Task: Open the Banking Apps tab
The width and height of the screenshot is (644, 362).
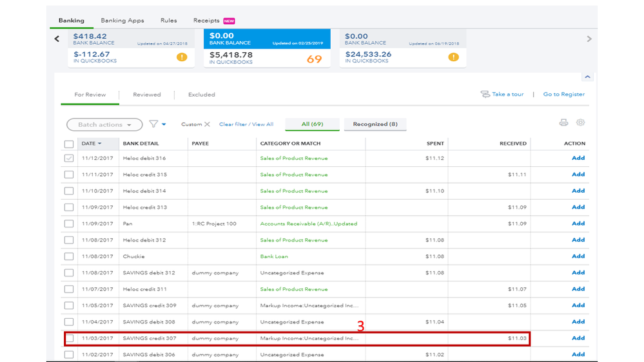Action: coord(122,20)
